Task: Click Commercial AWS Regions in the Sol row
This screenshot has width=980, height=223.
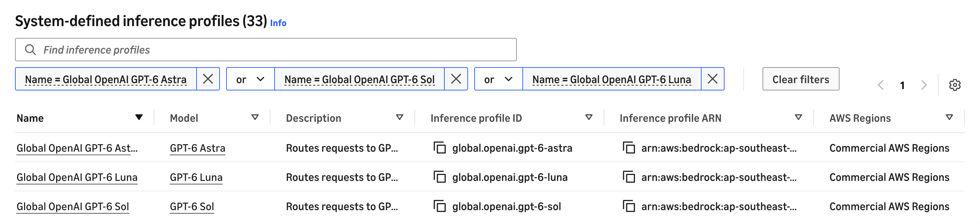Action: [889, 206]
